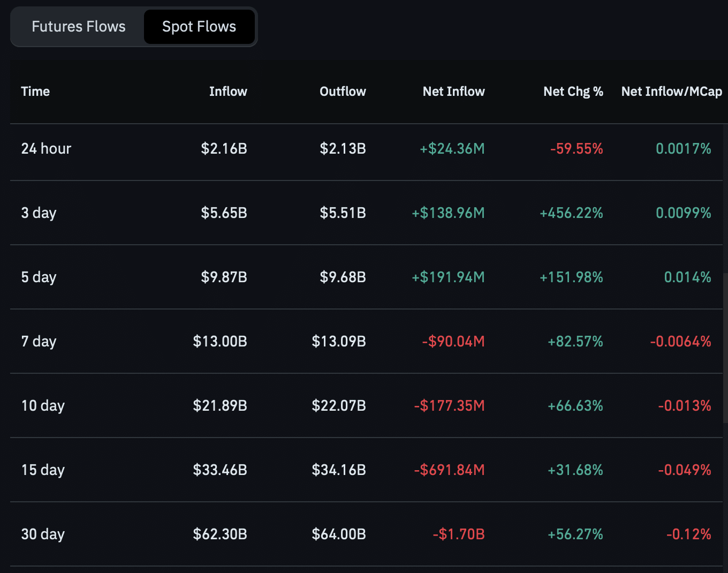Click the Time column header
Image resolution: width=728 pixels, height=573 pixels.
click(x=35, y=92)
